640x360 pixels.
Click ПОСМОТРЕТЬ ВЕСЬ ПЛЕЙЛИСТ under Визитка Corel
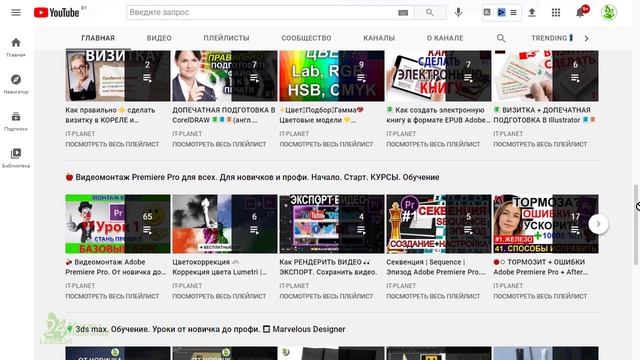(x=112, y=144)
